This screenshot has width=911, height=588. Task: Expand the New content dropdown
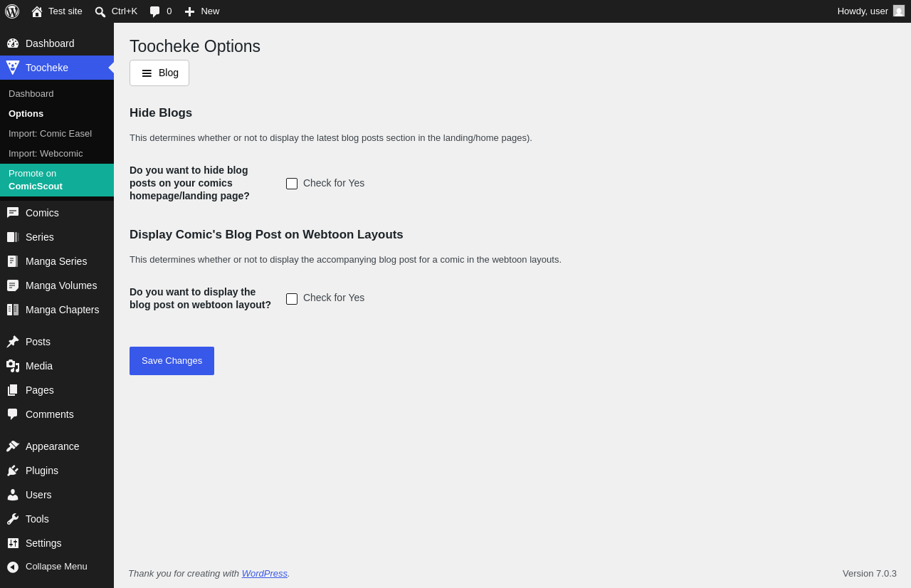point(201,11)
